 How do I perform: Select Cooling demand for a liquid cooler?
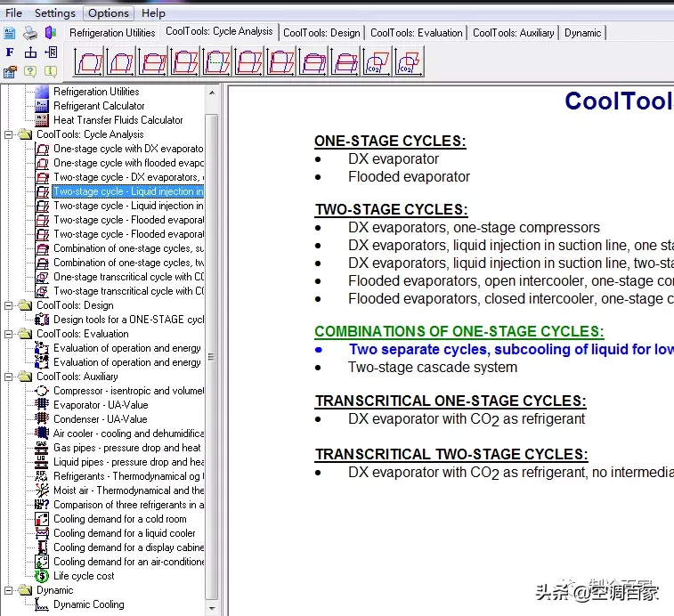[x=125, y=533]
